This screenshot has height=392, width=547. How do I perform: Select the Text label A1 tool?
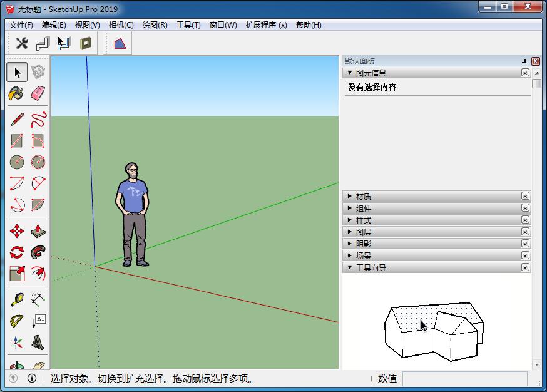pos(39,321)
